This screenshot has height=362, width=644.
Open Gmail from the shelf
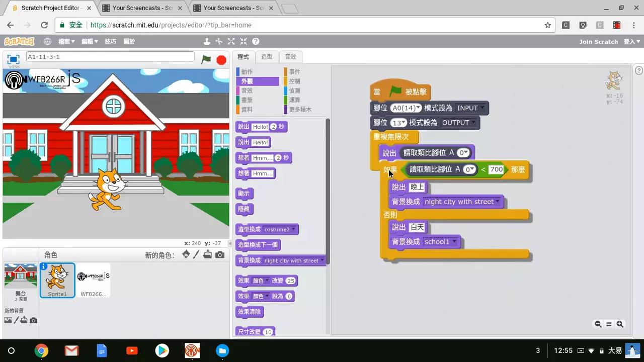click(x=71, y=350)
